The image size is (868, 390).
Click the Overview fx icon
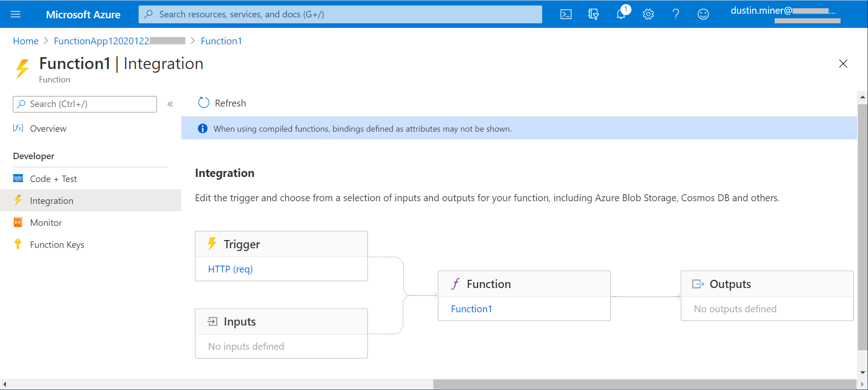click(18, 128)
